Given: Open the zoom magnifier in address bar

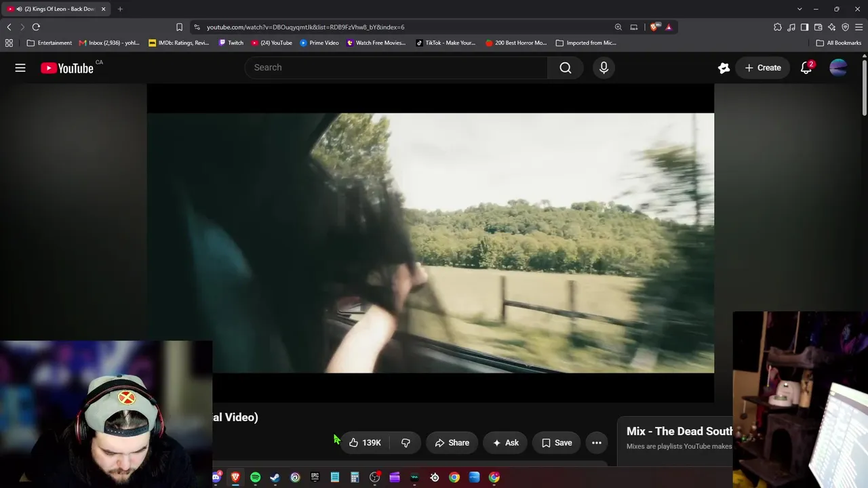Looking at the screenshot, I should (618, 27).
